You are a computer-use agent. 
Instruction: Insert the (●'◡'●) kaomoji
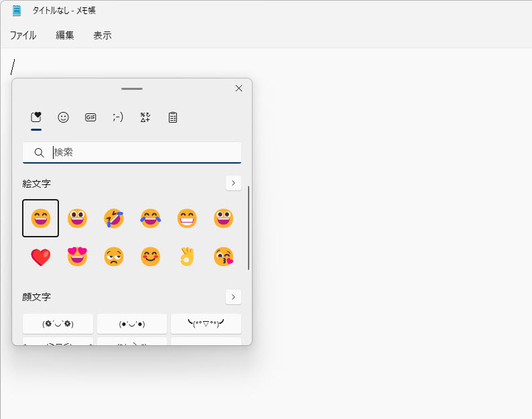[x=132, y=324]
